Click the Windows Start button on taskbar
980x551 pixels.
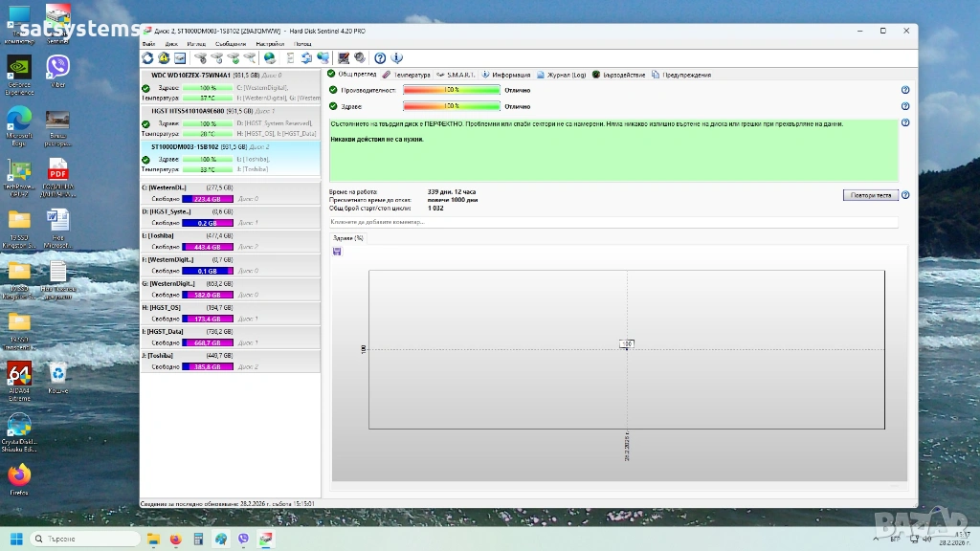point(15,539)
